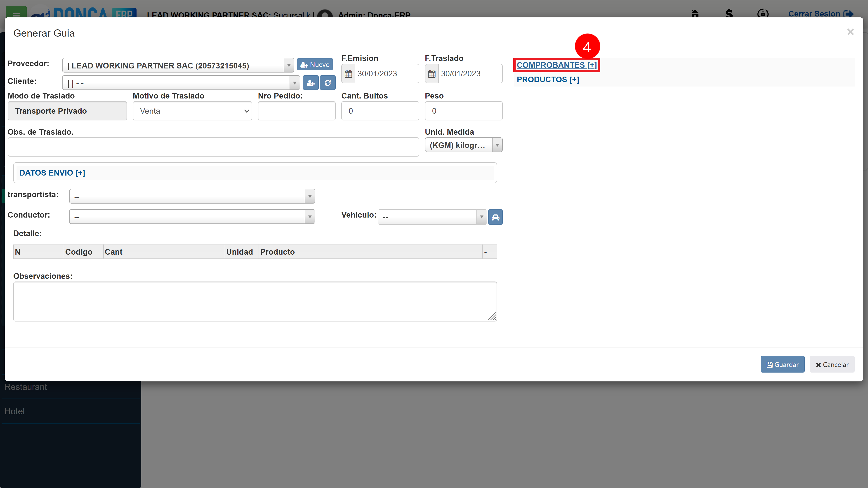Open F.Traslado calendar icon

point(432,74)
